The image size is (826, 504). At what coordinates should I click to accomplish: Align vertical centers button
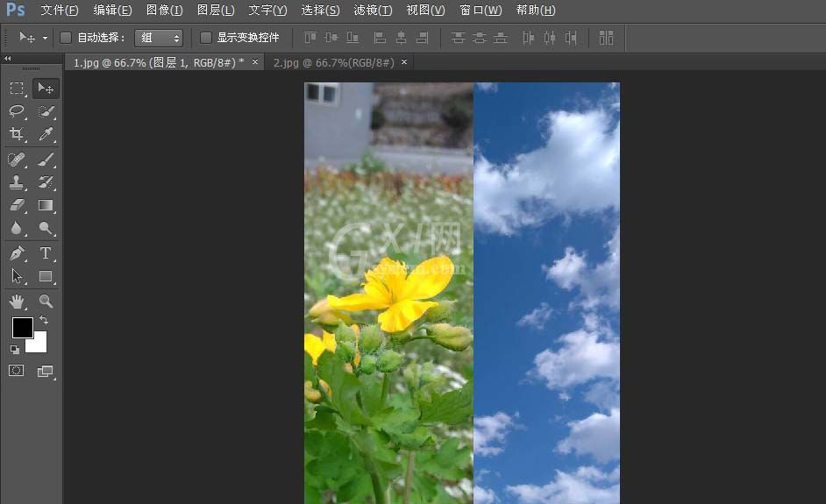[x=331, y=38]
